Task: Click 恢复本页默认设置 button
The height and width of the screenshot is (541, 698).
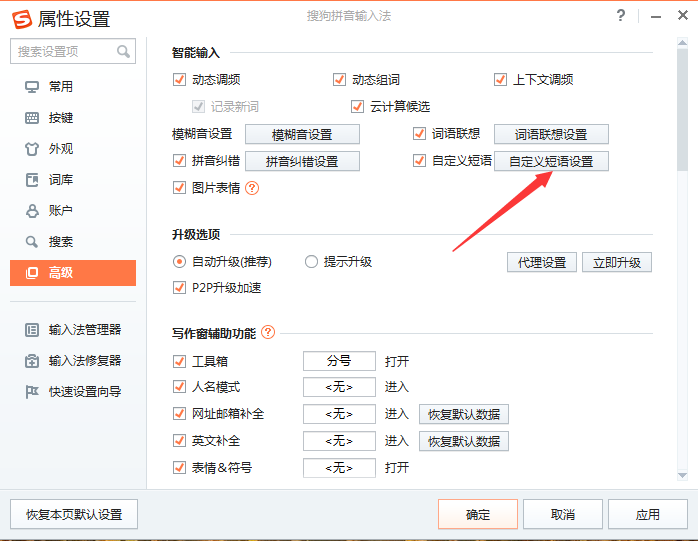Action: point(74,514)
